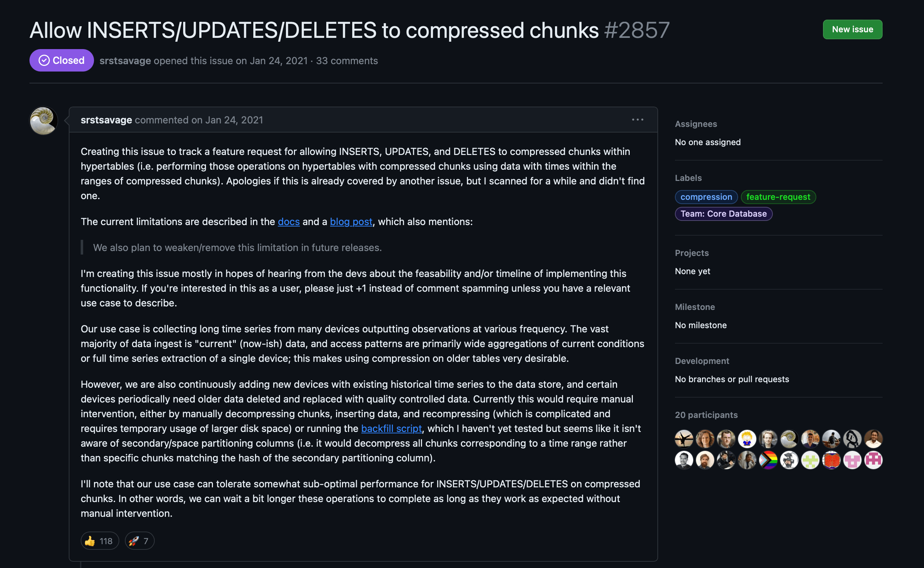Click srstsavage username in the comment header
This screenshot has width=924, height=568.
[x=106, y=120]
